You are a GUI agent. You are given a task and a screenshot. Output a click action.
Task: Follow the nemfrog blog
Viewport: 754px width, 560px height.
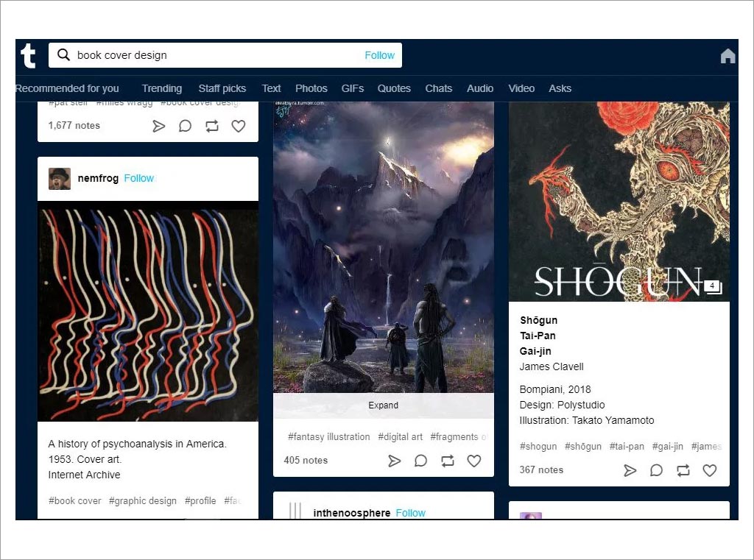click(x=138, y=178)
